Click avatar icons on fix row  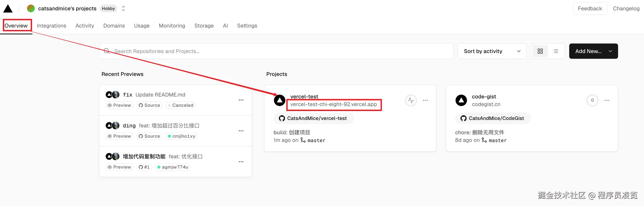112,95
